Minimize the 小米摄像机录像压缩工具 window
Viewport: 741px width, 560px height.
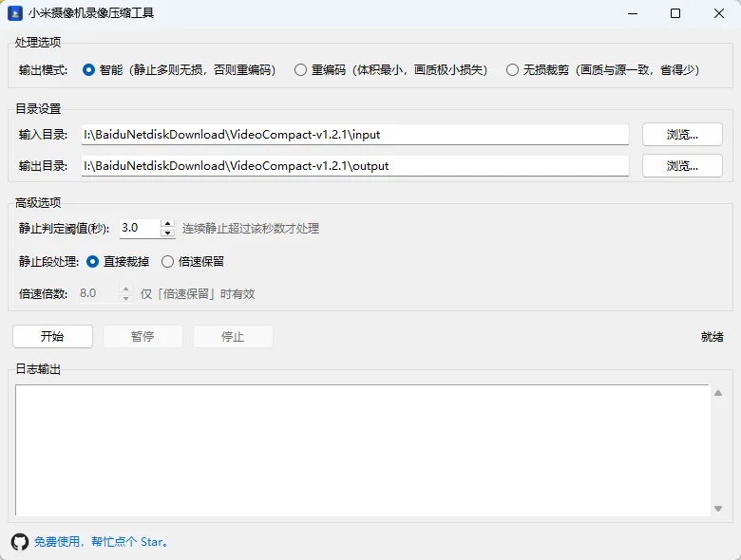[x=633, y=13]
